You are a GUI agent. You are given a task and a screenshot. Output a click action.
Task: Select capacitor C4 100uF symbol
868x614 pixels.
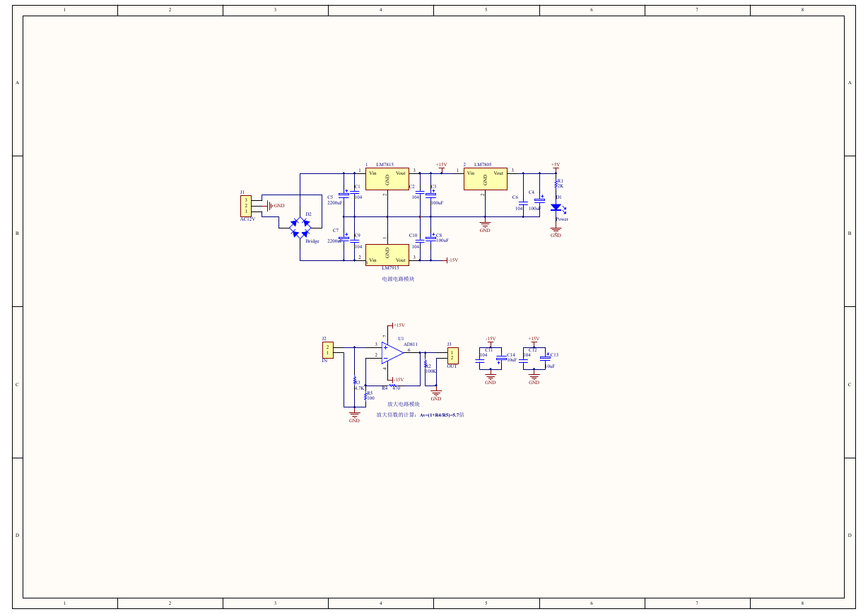[539, 200]
